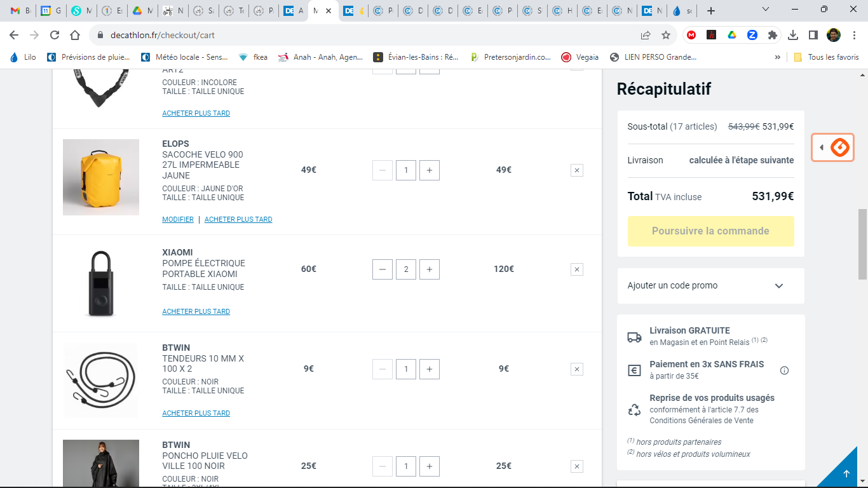Open the tab search dropdown arrow
This screenshot has height=488, width=868.
pos(765,10)
